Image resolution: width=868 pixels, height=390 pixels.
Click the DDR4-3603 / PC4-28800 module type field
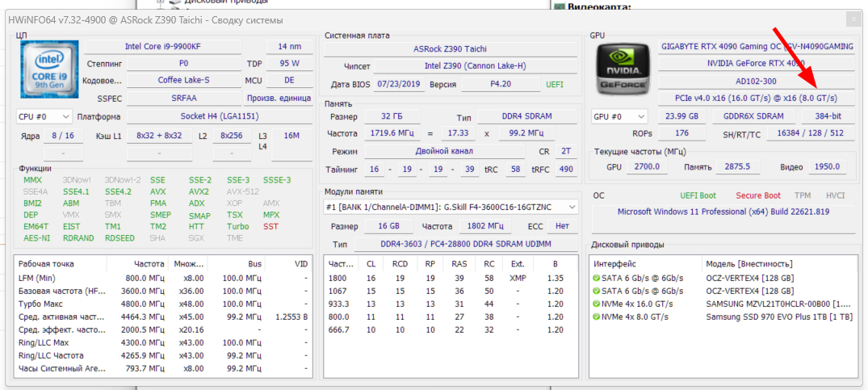pos(466,245)
